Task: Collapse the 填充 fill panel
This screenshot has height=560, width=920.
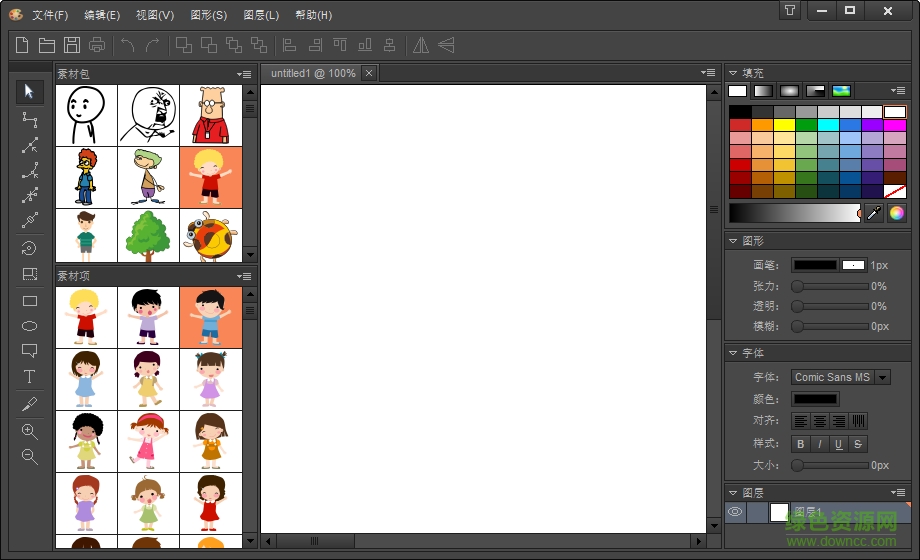Action: click(x=733, y=73)
